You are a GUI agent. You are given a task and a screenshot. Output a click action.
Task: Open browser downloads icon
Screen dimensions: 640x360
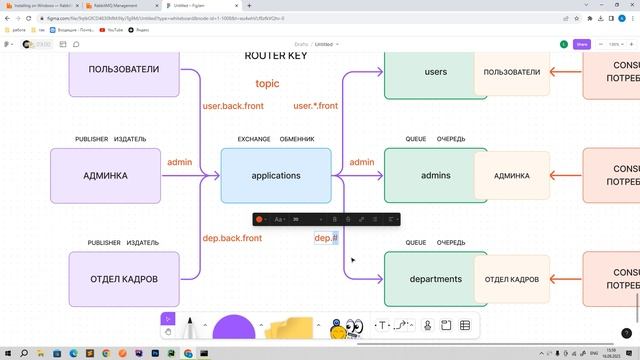[600, 18]
